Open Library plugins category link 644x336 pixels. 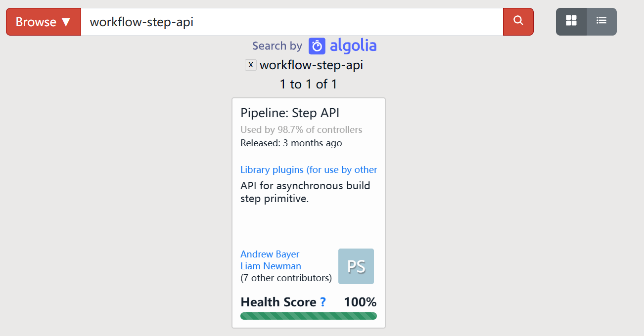pos(309,169)
